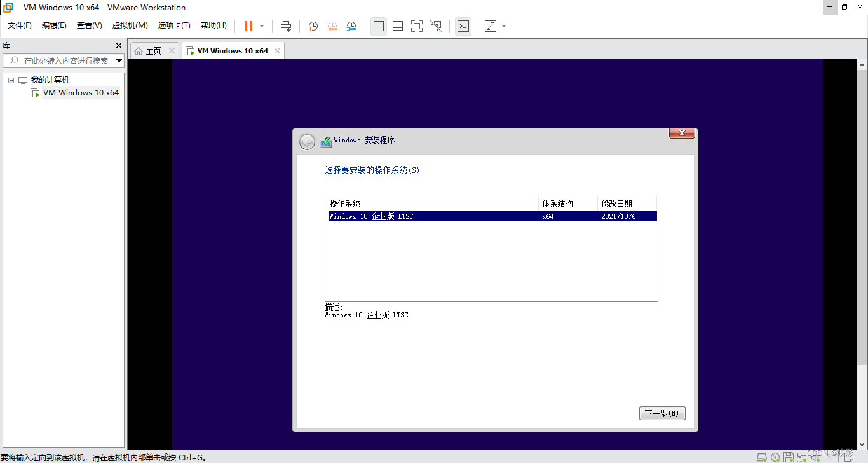Image resolution: width=868 pixels, height=463 pixels.
Task: Click the CD/DVD drive status icon
Action: 775,457
